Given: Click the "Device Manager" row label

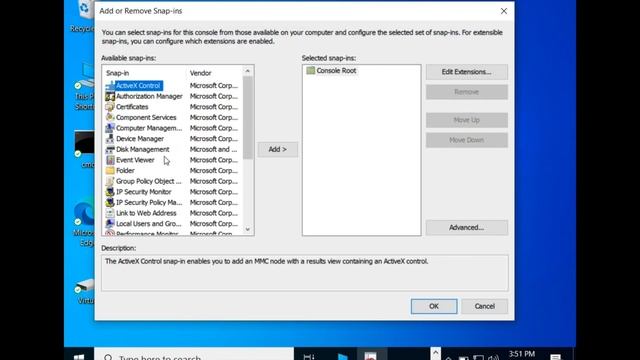Looking at the screenshot, I should (x=140, y=139).
